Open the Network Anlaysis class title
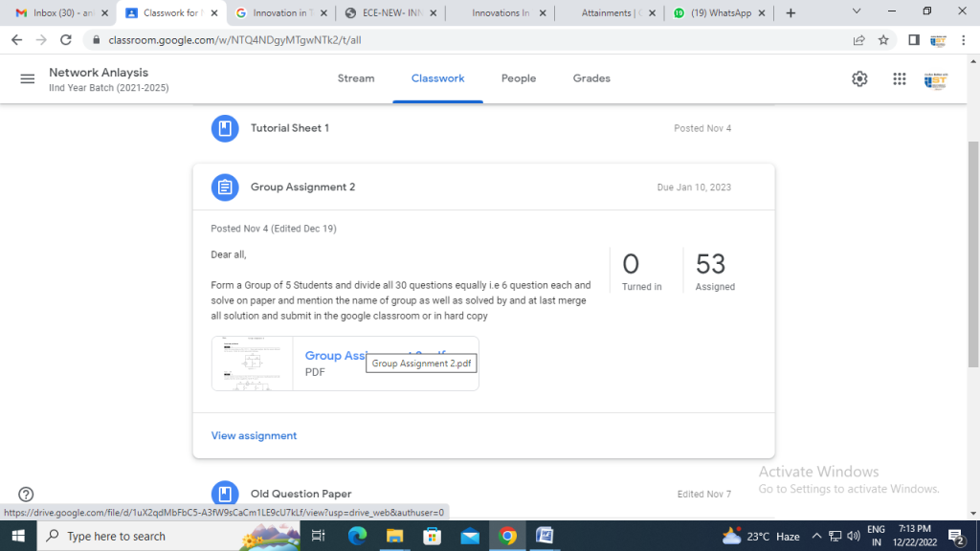The height and width of the screenshot is (551, 980). pos(99,73)
